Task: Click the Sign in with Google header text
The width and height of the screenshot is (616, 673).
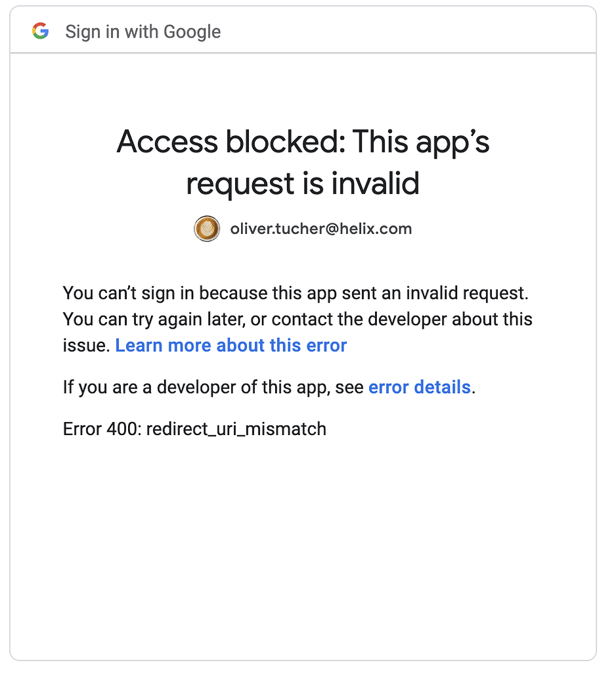Action: click(x=143, y=32)
